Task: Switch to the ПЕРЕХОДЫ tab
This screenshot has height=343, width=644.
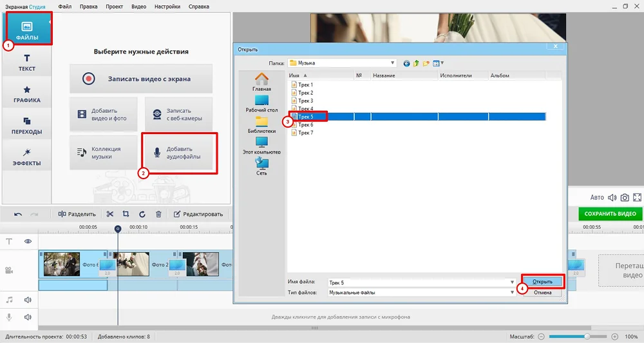Action: (x=27, y=125)
